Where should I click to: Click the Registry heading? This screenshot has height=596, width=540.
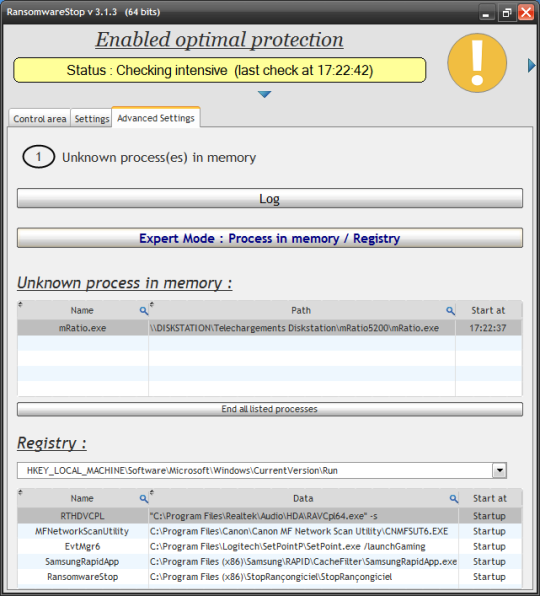tap(52, 443)
